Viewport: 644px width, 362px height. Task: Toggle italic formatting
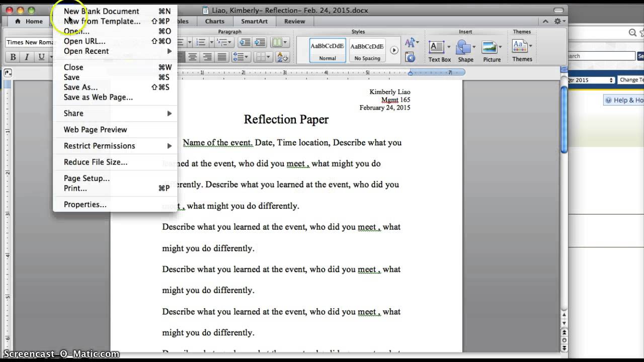click(27, 57)
